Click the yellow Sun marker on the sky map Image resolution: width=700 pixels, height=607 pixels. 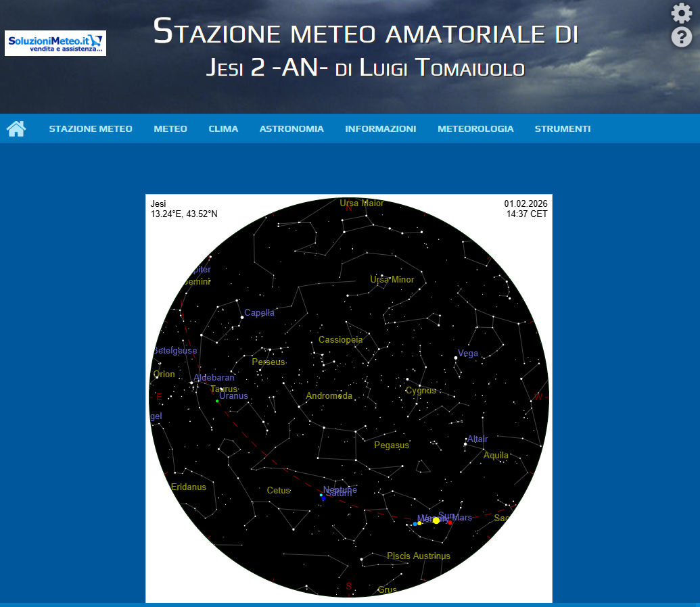pos(436,520)
